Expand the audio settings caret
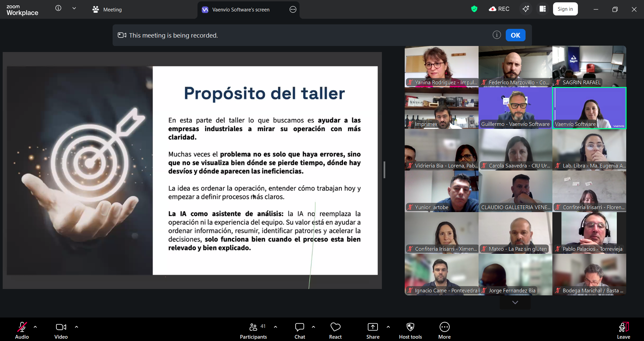Screen dimensions: 644x341 (35, 327)
